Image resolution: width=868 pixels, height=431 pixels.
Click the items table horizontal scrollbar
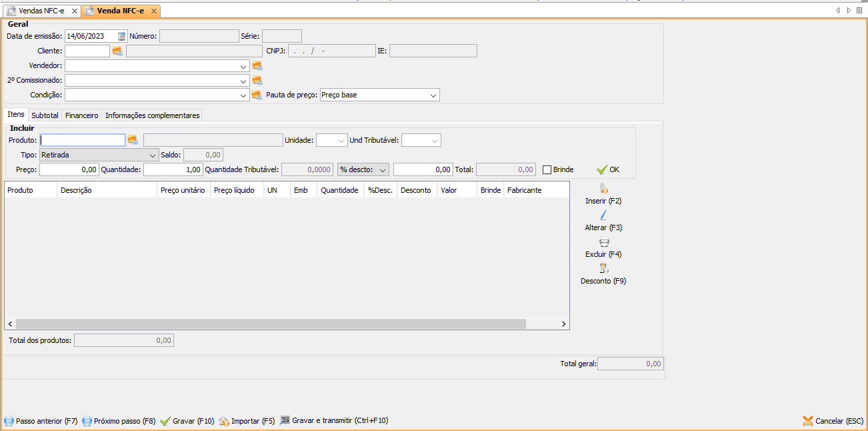click(267, 324)
